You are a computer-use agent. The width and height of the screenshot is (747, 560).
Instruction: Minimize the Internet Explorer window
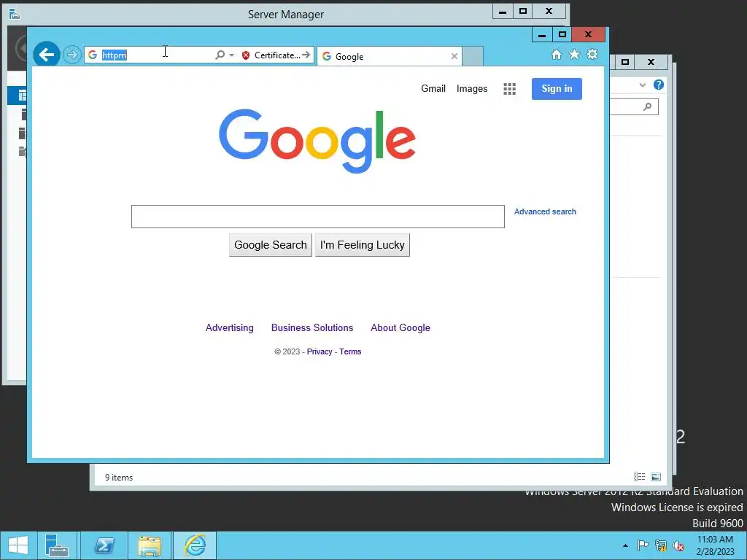[542, 34]
